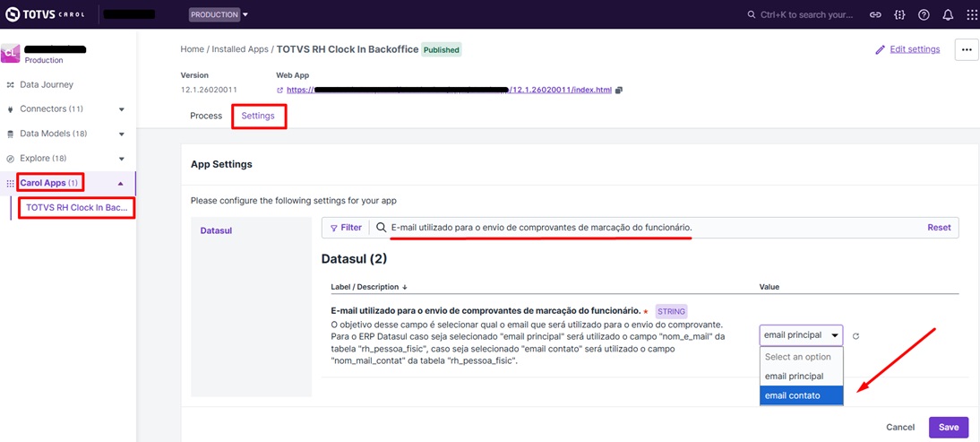The height and width of the screenshot is (442, 980).
Task: Open the apps grid icon
Action: [x=971, y=14]
